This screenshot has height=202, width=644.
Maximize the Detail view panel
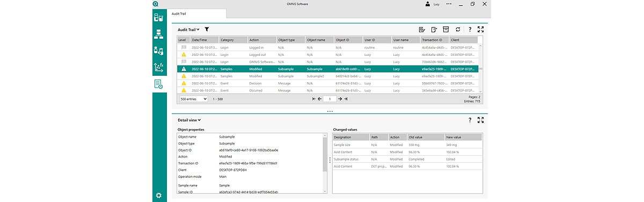click(481, 120)
